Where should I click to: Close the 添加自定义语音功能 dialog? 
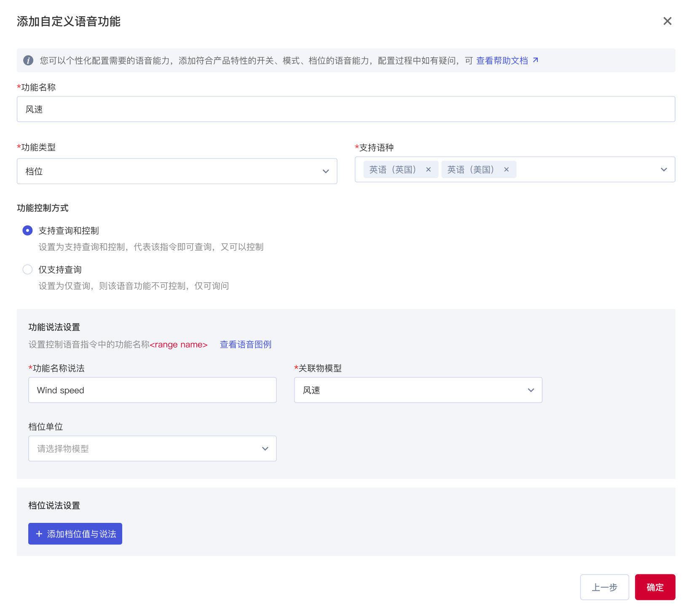point(667,21)
